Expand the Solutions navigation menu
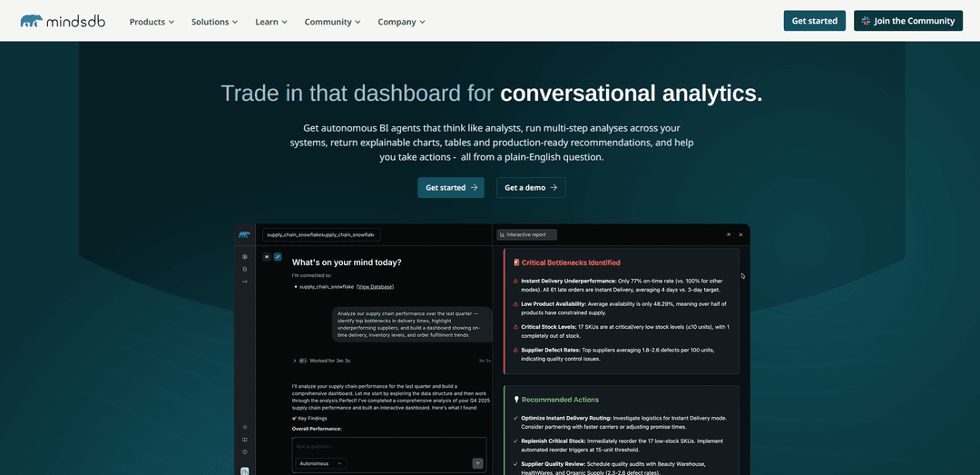980x475 pixels. [214, 21]
